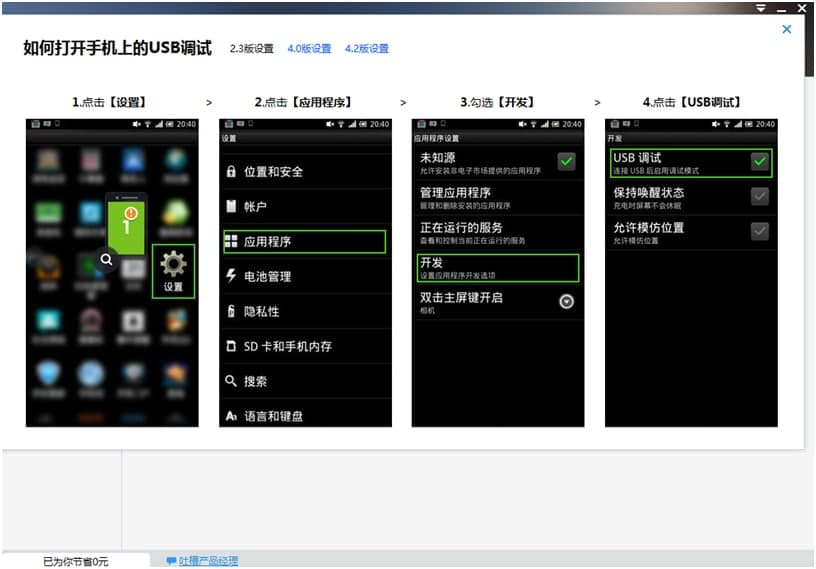Click the 如何打开手机上的USB调试 title
This screenshot has height=569, width=816.
point(118,48)
